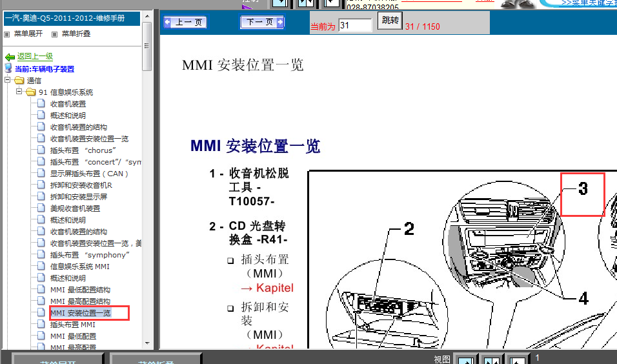Click the list icon beside upper 菜单折叠
Viewport: 617px width, 364px height.
tap(54, 34)
